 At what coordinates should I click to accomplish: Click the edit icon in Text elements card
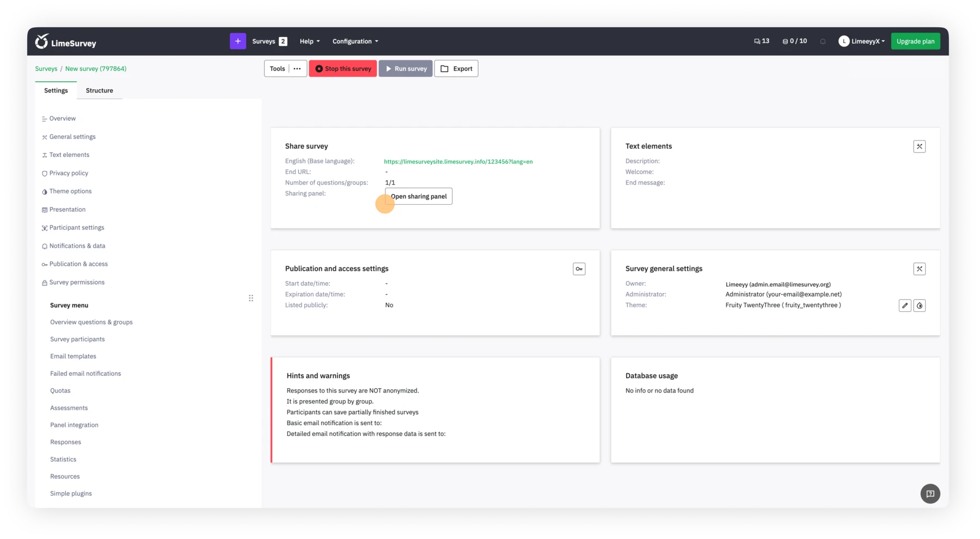pos(919,146)
